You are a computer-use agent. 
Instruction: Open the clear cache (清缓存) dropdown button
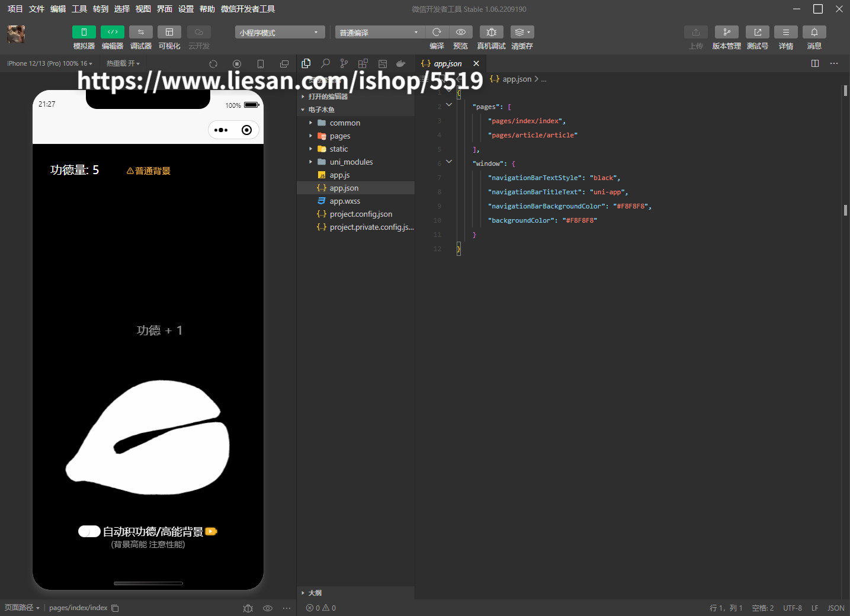pos(522,32)
